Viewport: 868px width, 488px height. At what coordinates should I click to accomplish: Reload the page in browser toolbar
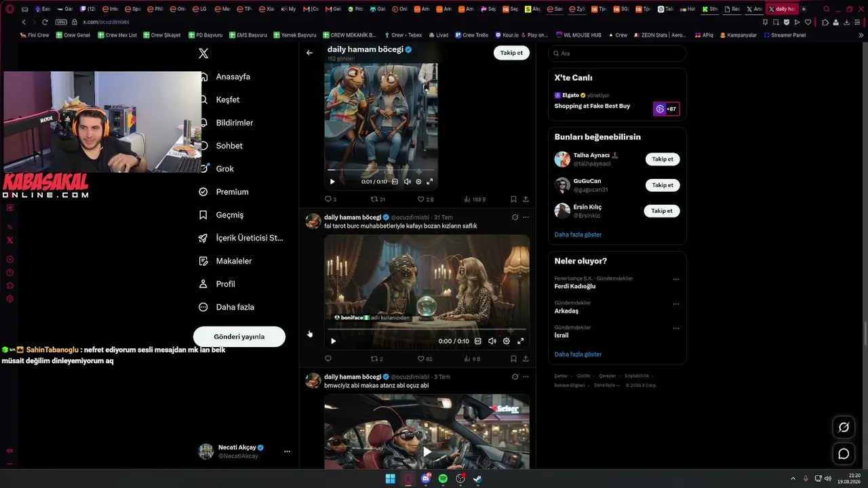pos(45,22)
